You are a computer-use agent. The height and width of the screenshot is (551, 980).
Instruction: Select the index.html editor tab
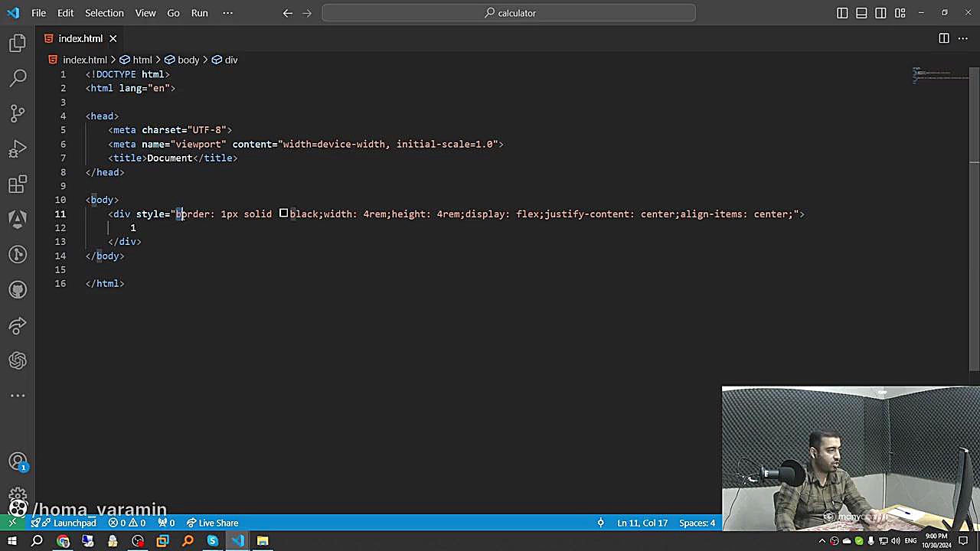click(x=80, y=38)
